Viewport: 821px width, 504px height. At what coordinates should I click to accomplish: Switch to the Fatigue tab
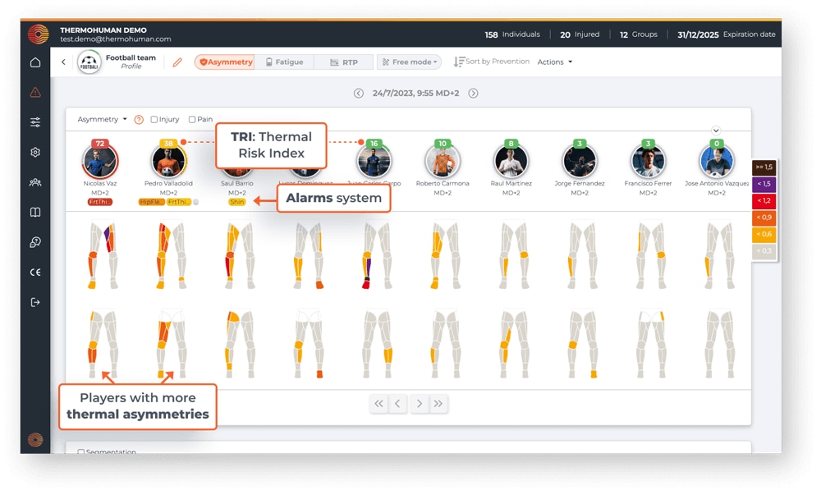(x=284, y=62)
